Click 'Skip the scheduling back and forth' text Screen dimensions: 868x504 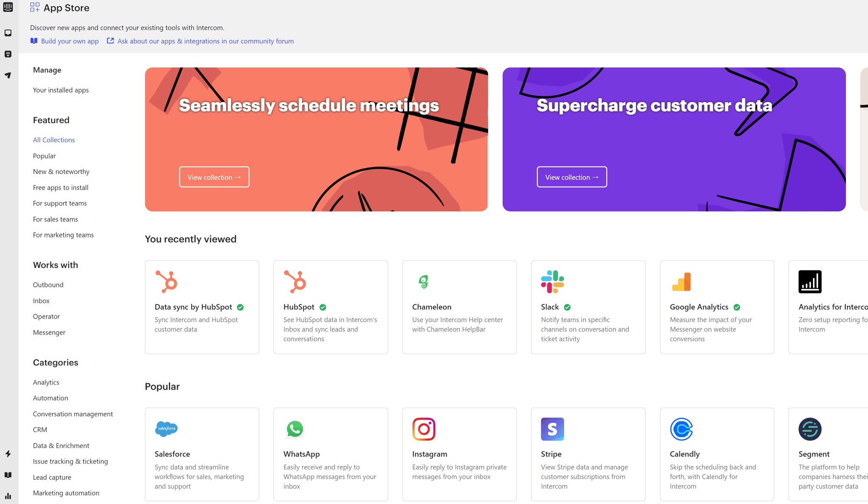pyautogui.click(x=713, y=477)
